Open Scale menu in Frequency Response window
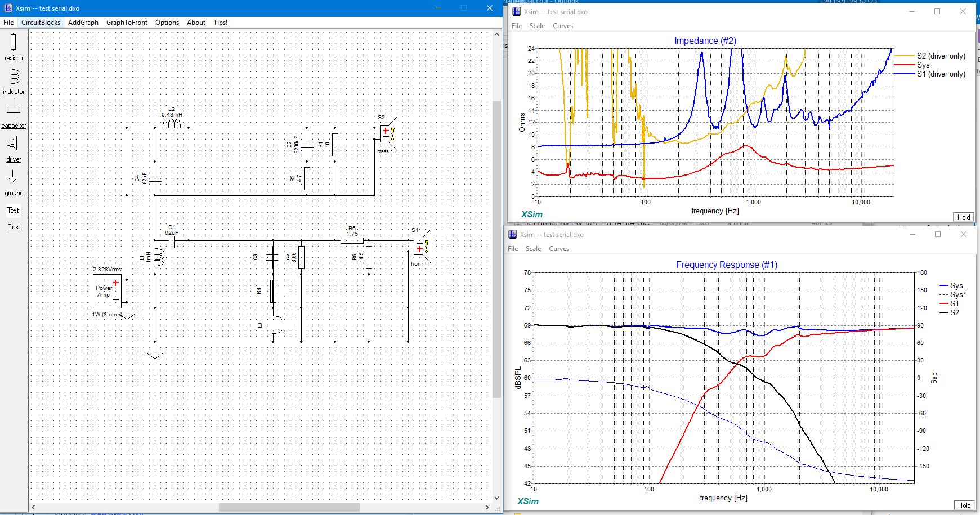This screenshot has height=515, width=980. point(533,249)
